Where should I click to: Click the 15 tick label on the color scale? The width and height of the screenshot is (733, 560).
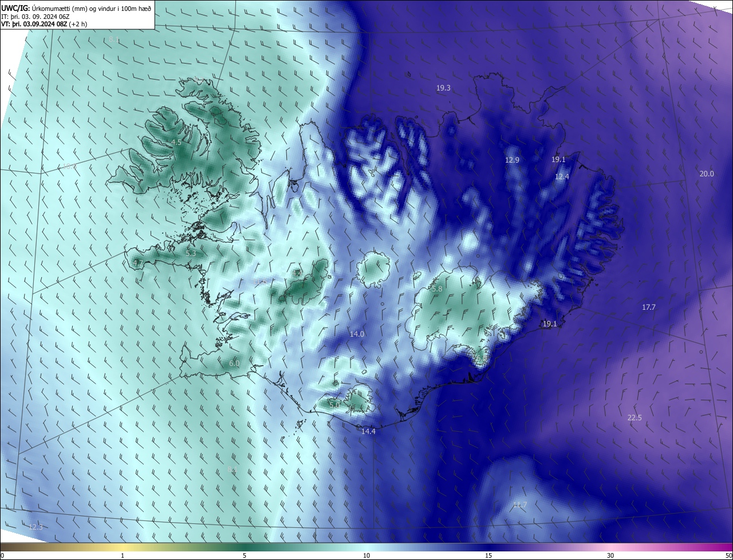tap(488, 555)
